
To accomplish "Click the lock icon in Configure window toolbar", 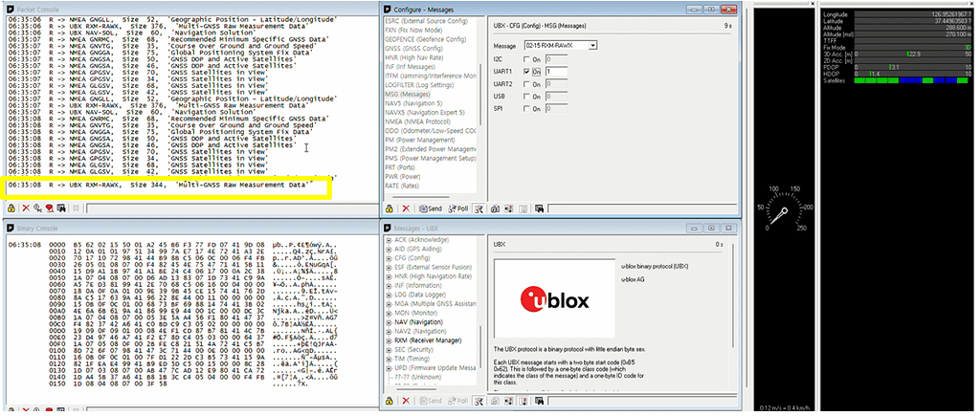I will tap(390, 208).
